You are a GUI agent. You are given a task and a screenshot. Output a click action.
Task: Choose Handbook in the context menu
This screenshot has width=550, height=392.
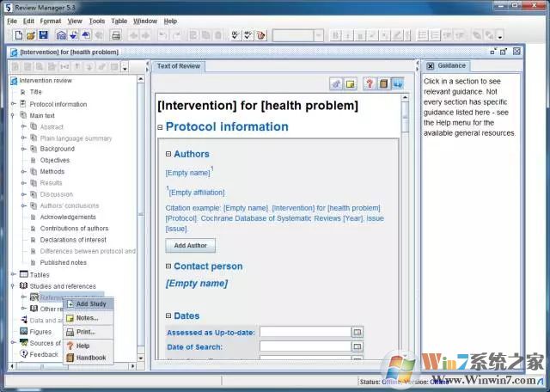tap(90, 358)
